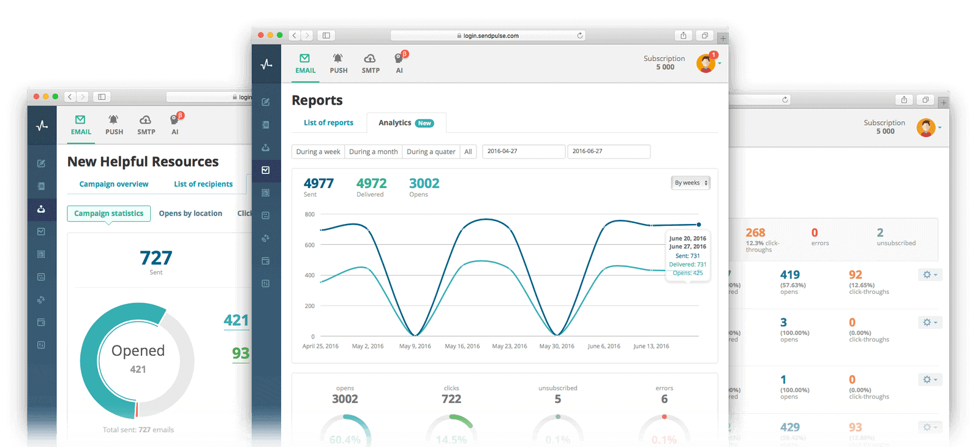The height and width of the screenshot is (447, 980).
Task: Click address bar login.sendpulse.com
Action: pos(488,36)
